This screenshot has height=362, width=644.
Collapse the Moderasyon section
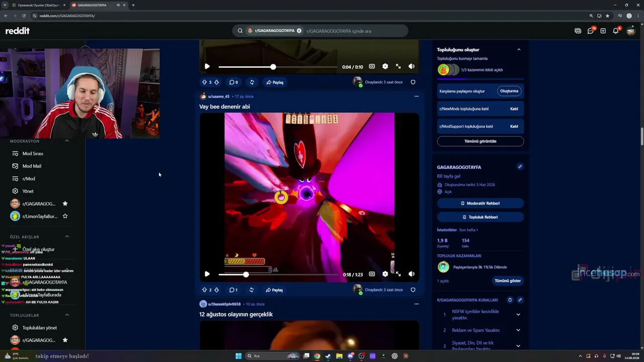(67, 141)
